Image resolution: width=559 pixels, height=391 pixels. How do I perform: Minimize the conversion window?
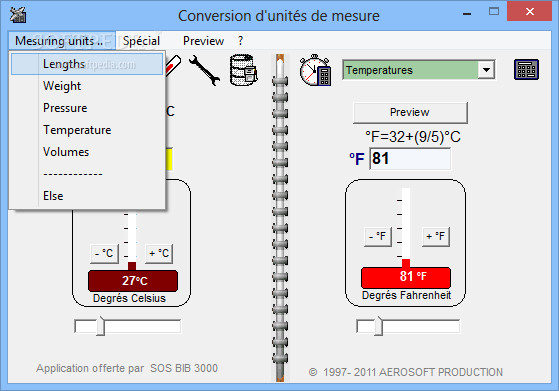pos(467,14)
